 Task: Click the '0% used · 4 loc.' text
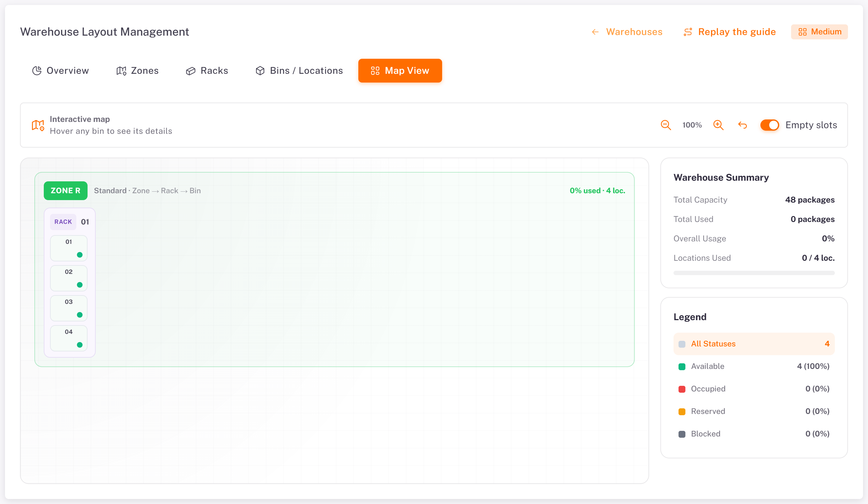tap(597, 190)
